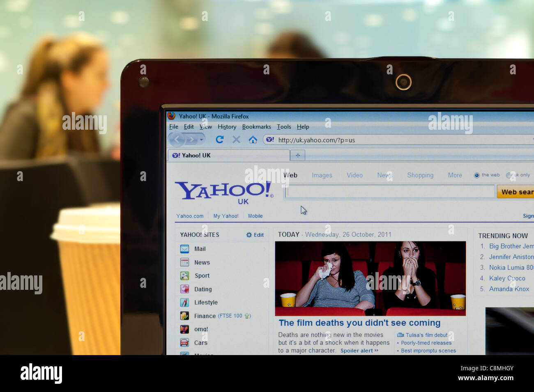Open the News site link in sidebar
Screen dimensions: 534x392
[x=202, y=262]
